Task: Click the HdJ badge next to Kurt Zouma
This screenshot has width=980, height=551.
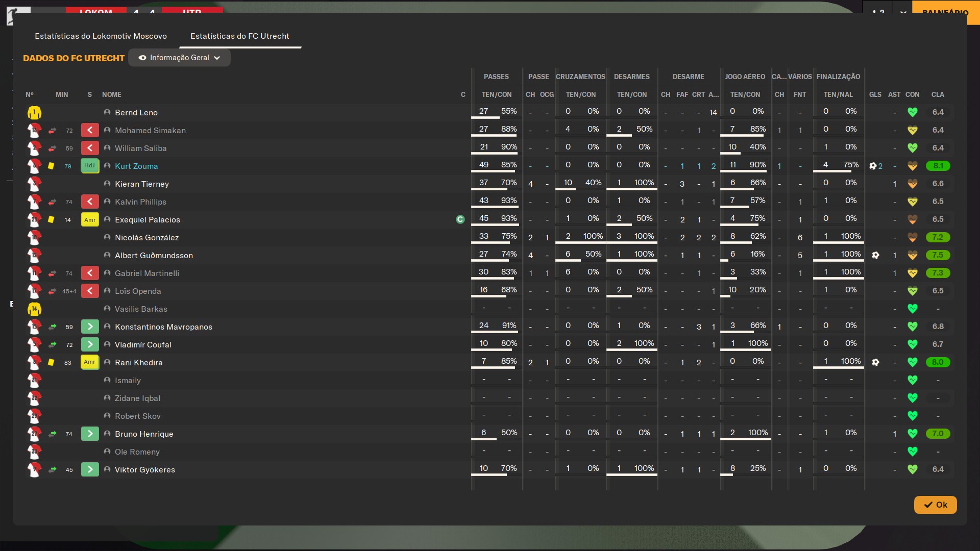Action: click(90, 166)
